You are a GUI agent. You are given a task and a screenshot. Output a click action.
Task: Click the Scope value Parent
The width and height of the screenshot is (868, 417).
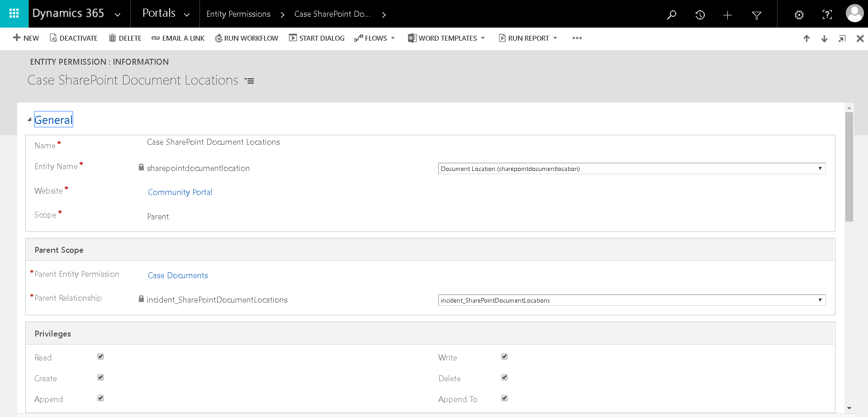(158, 217)
